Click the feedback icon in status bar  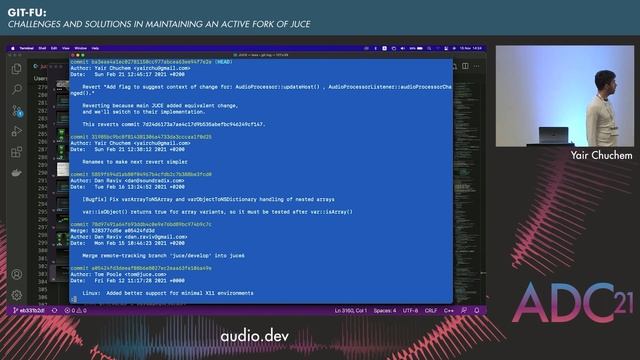tap(464, 311)
